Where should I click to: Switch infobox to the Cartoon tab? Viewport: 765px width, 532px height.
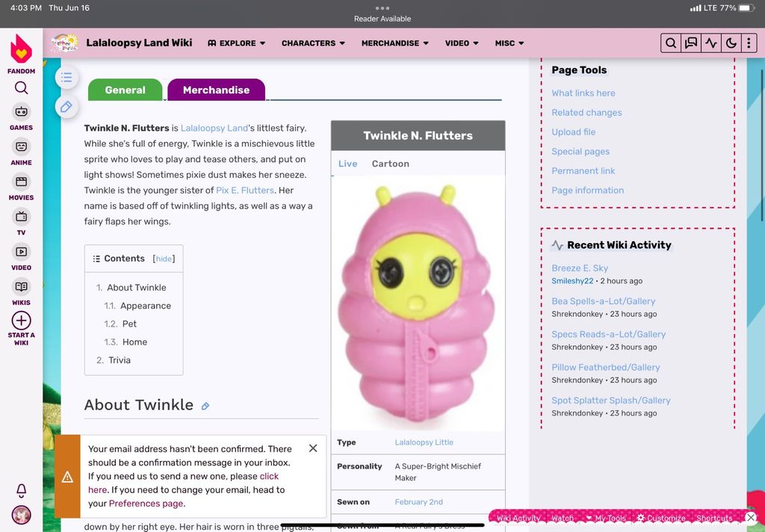[390, 164]
